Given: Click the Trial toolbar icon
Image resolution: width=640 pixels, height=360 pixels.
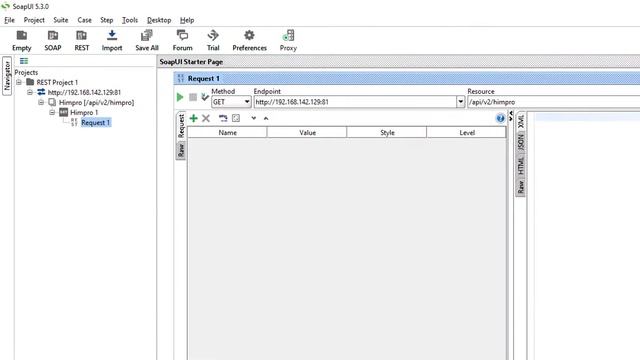Looking at the screenshot, I should (213, 40).
